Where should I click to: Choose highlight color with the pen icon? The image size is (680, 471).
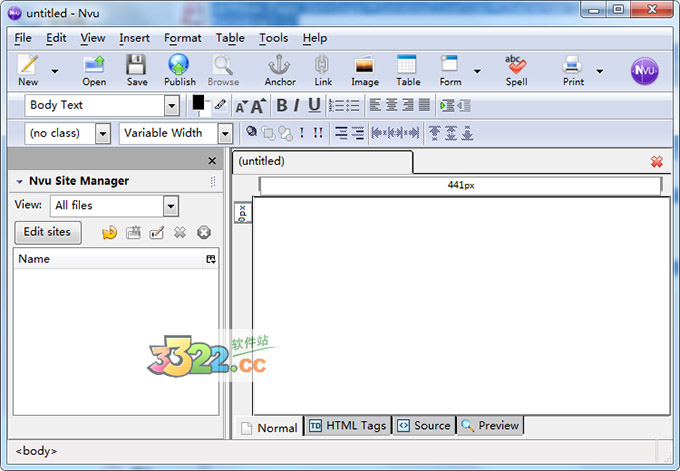click(x=220, y=105)
